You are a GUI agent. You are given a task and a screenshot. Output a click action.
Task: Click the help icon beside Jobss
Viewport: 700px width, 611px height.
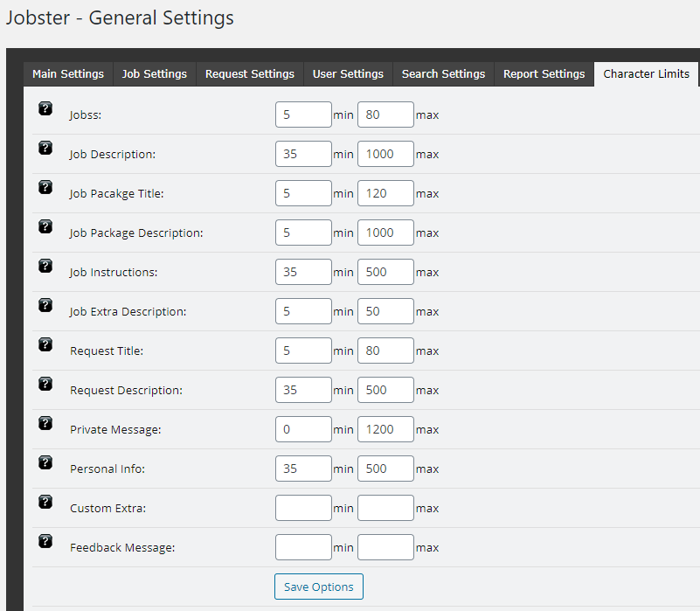[45, 108]
